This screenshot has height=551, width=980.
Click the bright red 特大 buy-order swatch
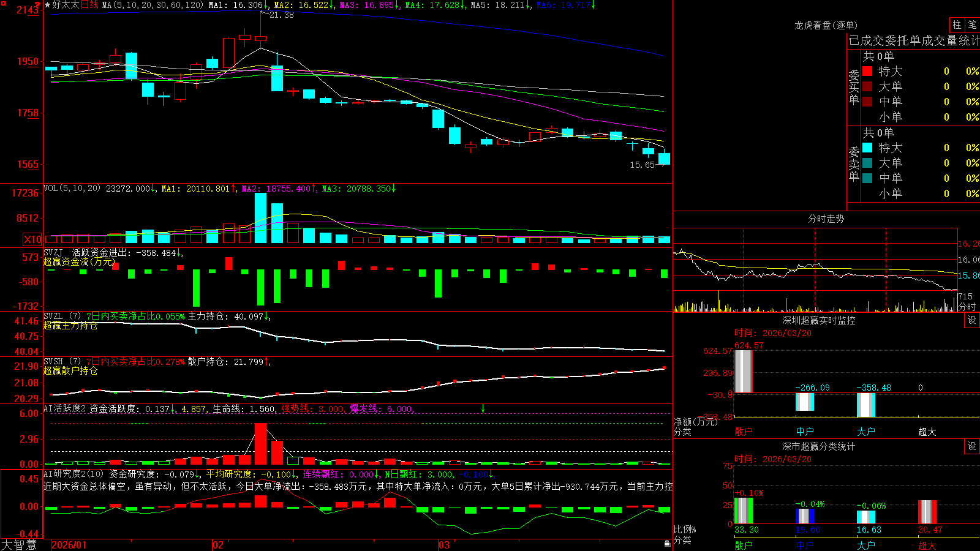click(x=867, y=71)
